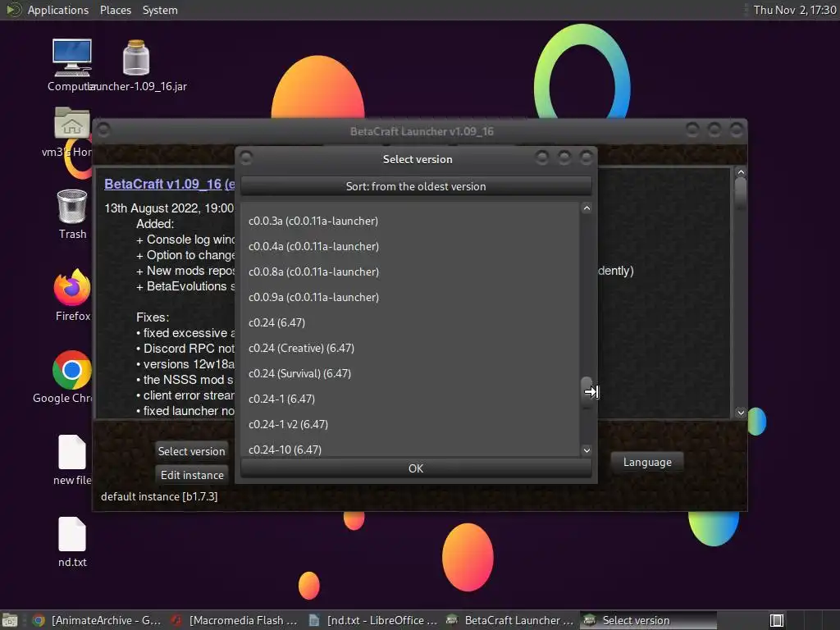Switch to Select version taskbar entry

pos(648,620)
